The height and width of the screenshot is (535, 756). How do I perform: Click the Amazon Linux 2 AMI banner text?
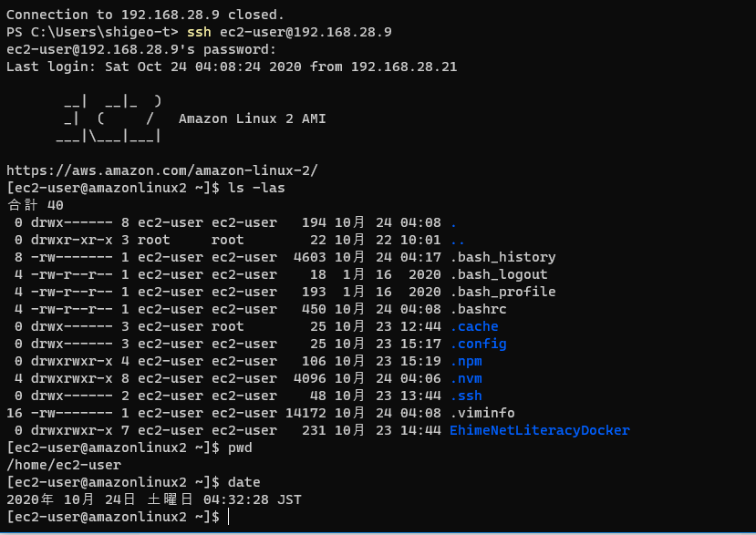coord(253,118)
